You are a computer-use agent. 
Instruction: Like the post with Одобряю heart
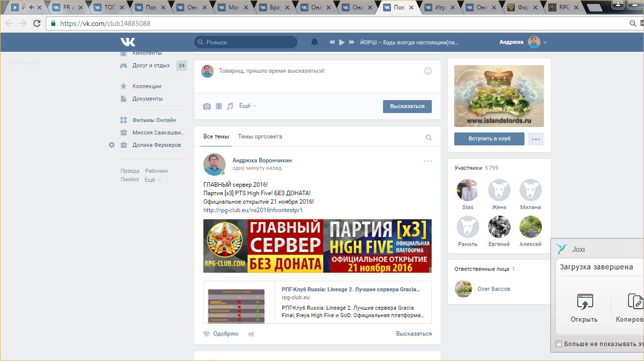[221, 334]
